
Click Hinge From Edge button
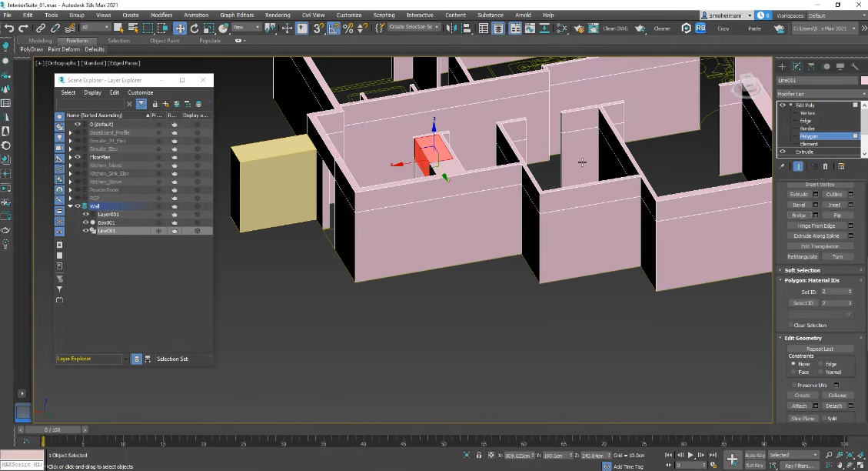[x=816, y=226]
